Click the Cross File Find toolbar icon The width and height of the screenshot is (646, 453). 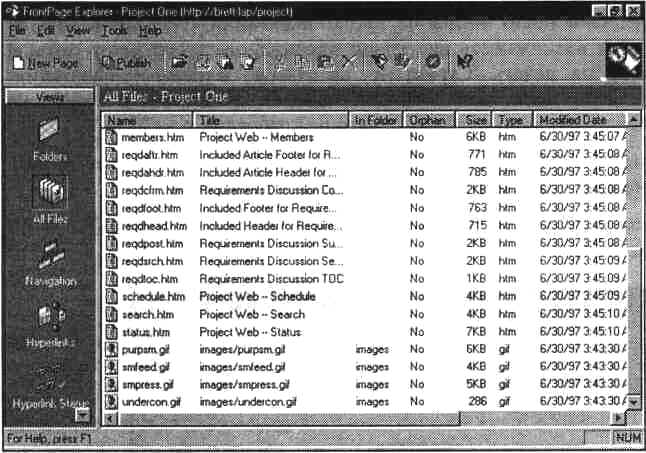(225, 62)
